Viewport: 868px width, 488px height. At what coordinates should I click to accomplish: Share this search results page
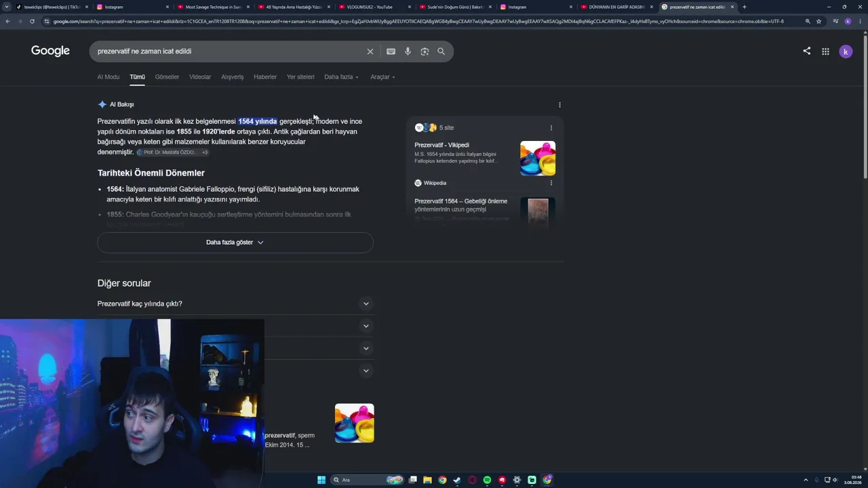[806, 51]
